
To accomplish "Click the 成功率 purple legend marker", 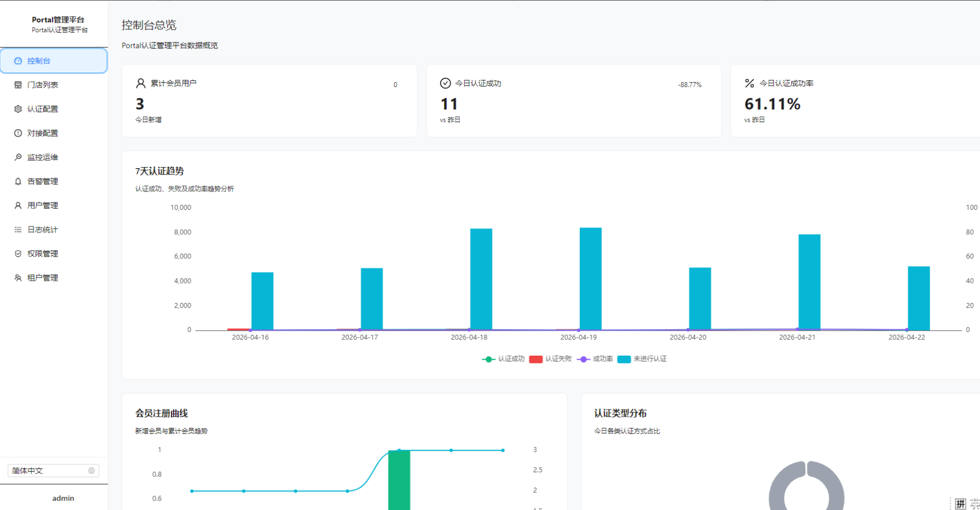I will tap(583, 359).
